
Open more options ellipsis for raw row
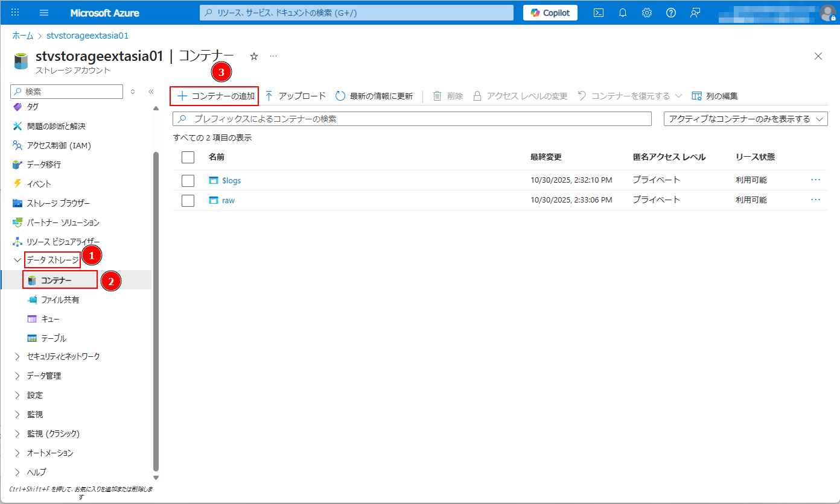[816, 200]
